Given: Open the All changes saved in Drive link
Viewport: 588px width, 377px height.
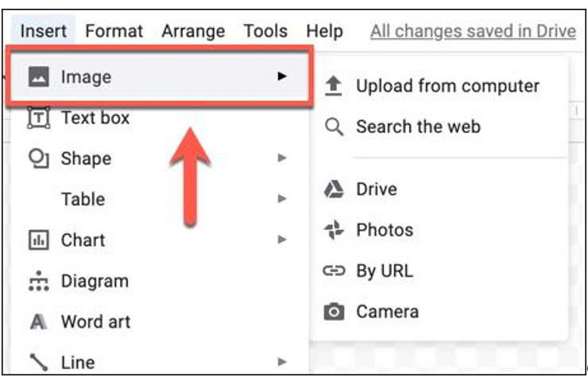Looking at the screenshot, I should [x=473, y=31].
